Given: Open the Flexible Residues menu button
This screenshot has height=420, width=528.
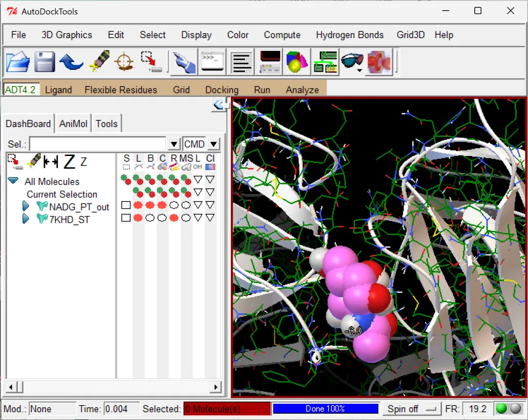Looking at the screenshot, I should 121,89.
